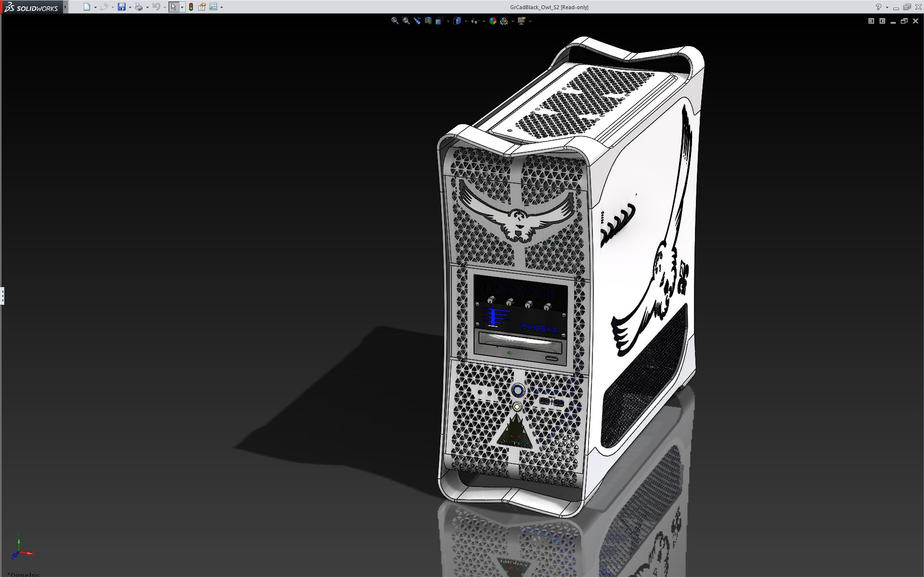Image resolution: width=924 pixels, height=578 pixels.
Task: Toggle Hide/Show Items glasses icon
Action: (475, 21)
